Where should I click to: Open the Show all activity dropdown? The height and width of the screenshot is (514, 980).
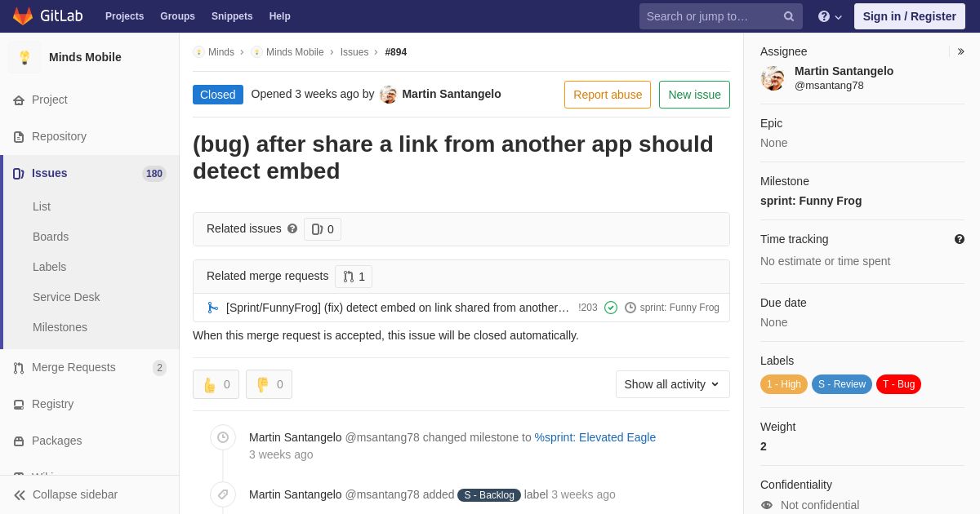point(673,384)
